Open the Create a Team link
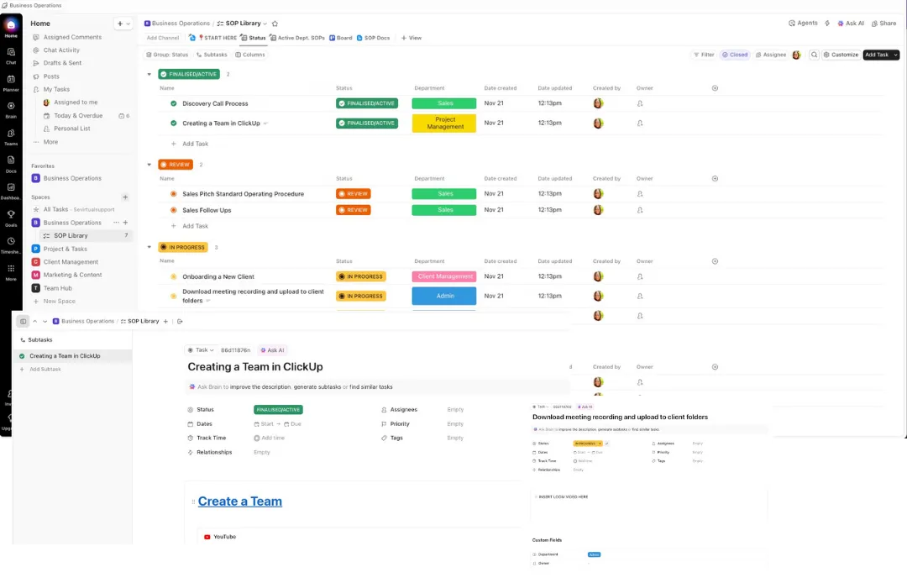Viewport: 907px width, 588px height. tap(240, 501)
